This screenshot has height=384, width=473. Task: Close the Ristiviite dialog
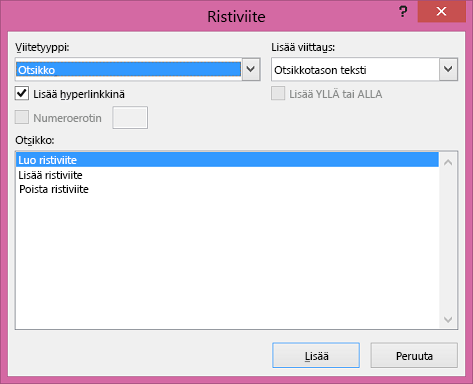pos(442,12)
